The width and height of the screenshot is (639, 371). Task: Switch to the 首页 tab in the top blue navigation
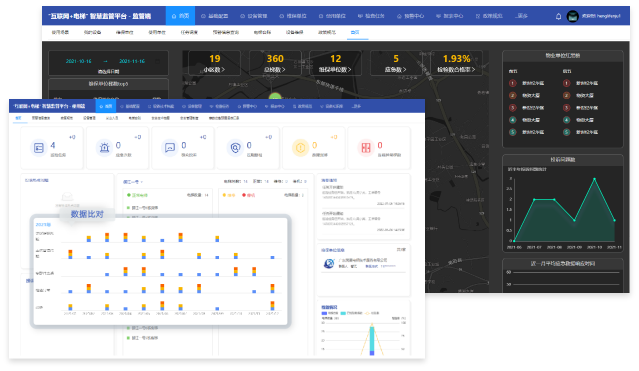coord(180,16)
